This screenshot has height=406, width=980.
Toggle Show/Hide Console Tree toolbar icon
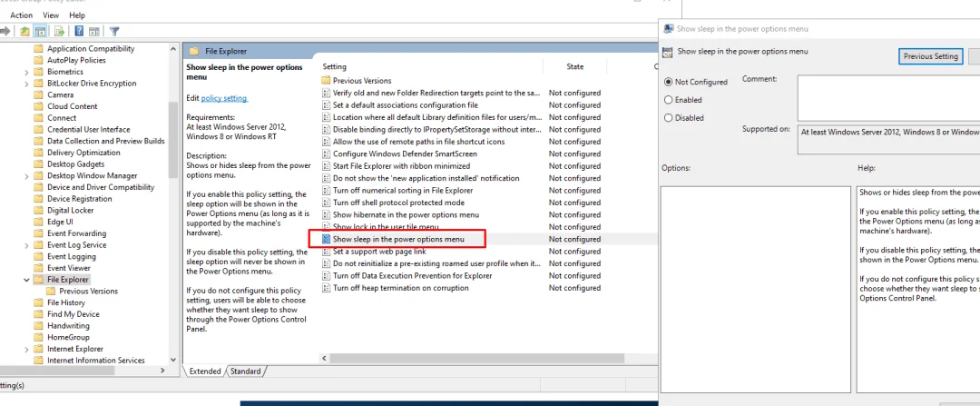pos(40,31)
